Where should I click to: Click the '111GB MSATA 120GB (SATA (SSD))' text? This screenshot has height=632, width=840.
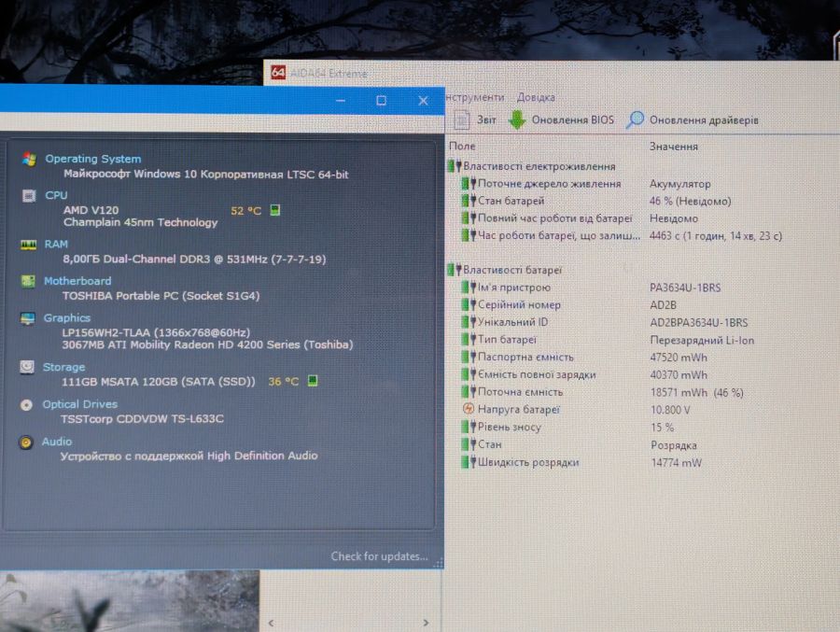[158, 382]
